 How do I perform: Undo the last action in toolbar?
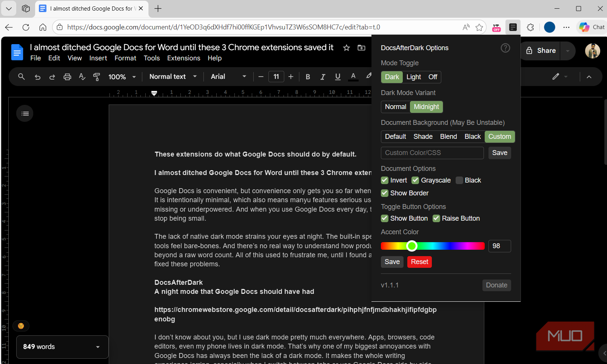pyautogui.click(x=37, y=77)
